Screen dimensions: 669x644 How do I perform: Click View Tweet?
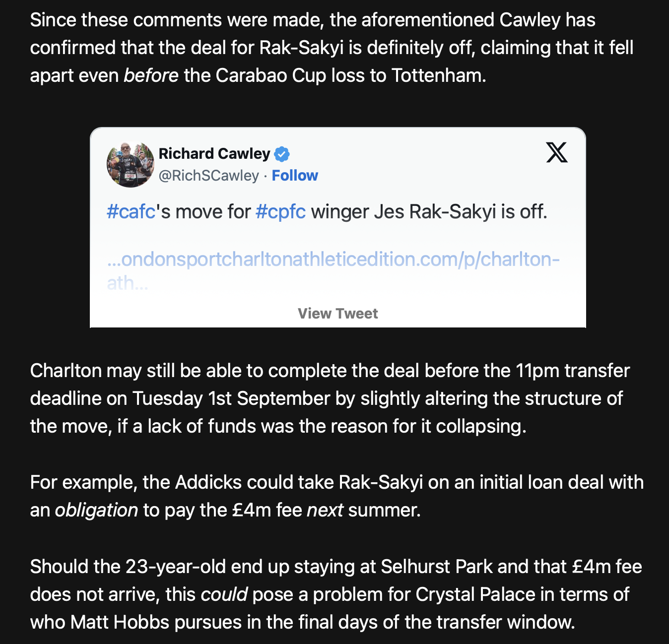pos(338,314)
